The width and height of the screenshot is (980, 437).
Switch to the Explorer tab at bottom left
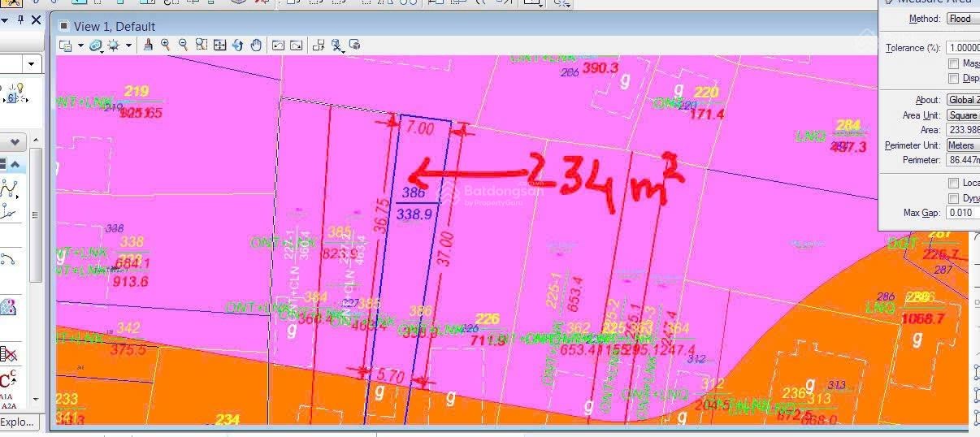click(x=17, y=422)
